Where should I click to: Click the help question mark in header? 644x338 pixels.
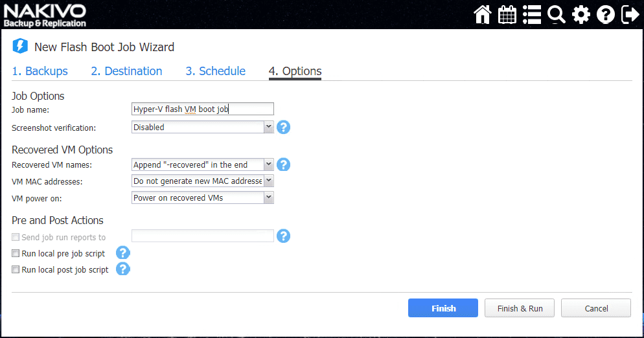pos(606,14)
